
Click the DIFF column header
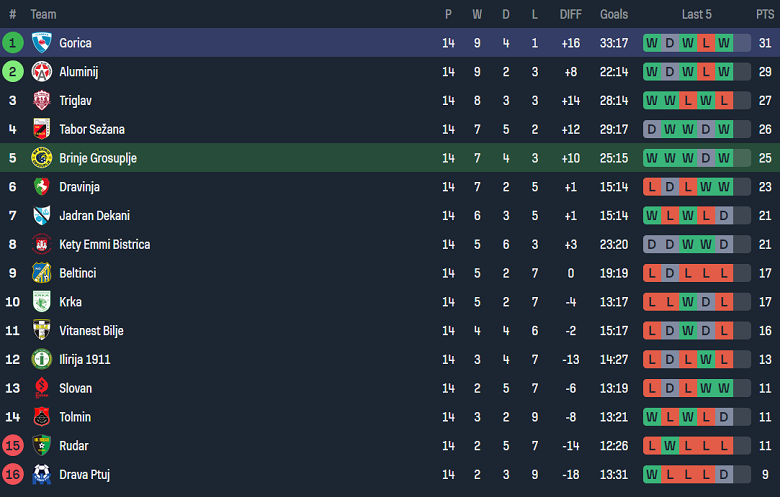click(571, 14)
